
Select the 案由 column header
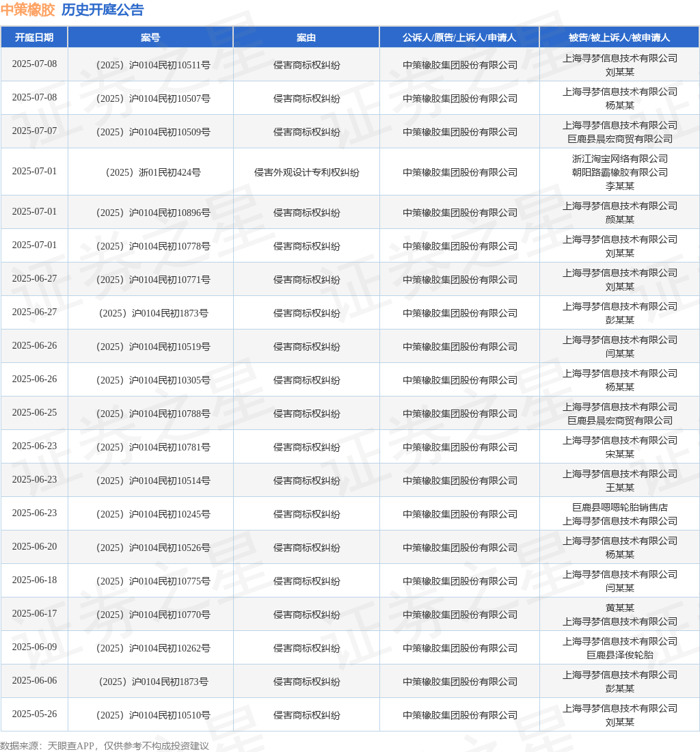pyautogui.click(x=306, y=38)
